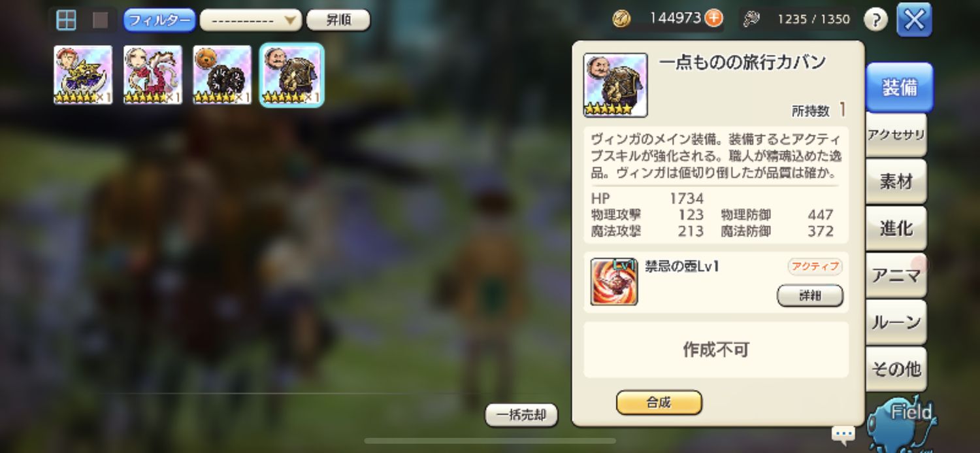Select the yellow armor equipment thumbnail
This screenshot has width=980, height=453.
tap(83, 75)
